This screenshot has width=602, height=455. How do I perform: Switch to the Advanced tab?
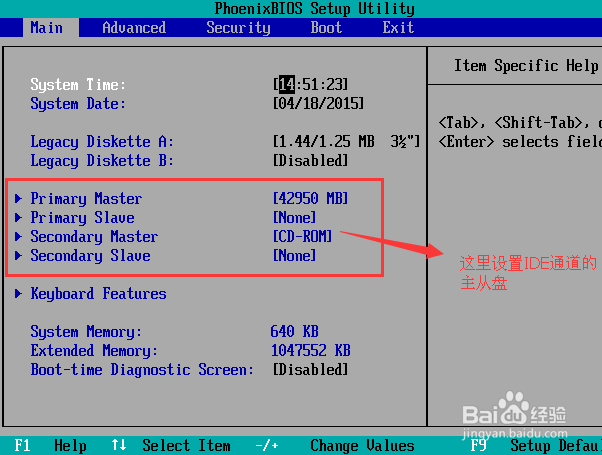(x=134, y=28)
